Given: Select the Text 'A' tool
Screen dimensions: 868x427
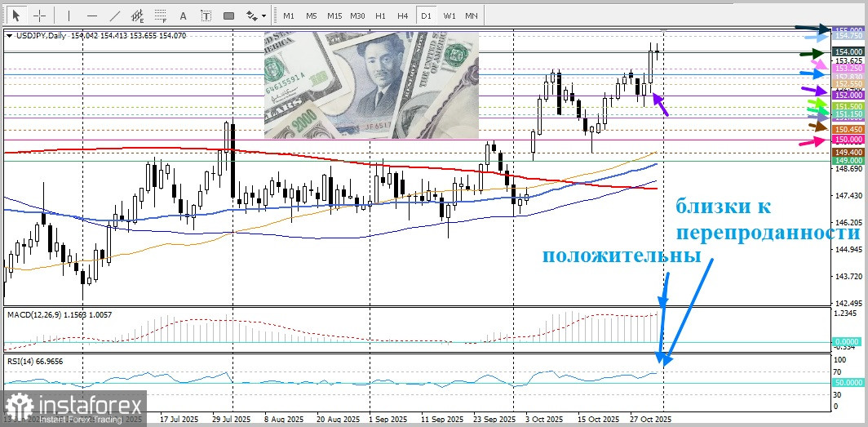Looking at the screenshot, I should point(184,16).
